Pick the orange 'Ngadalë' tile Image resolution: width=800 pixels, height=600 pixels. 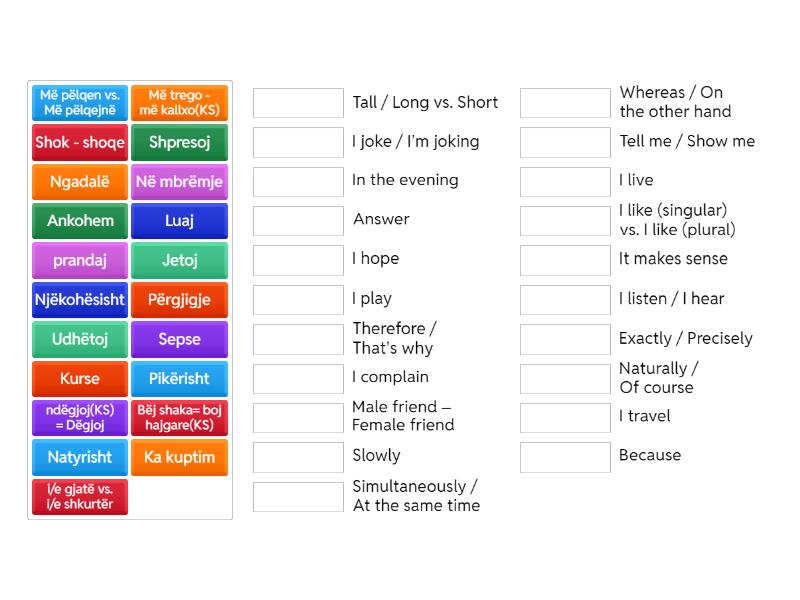coord(80,182)
